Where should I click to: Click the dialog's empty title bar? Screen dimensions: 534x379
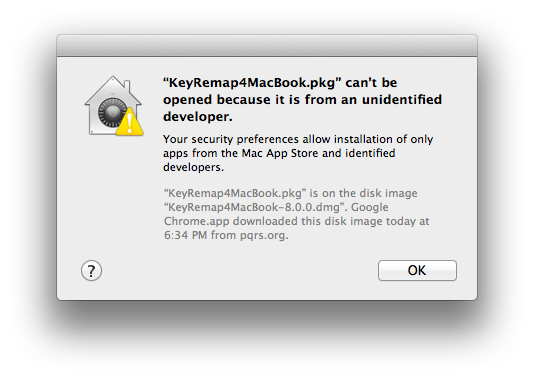(x=267, y=45)
